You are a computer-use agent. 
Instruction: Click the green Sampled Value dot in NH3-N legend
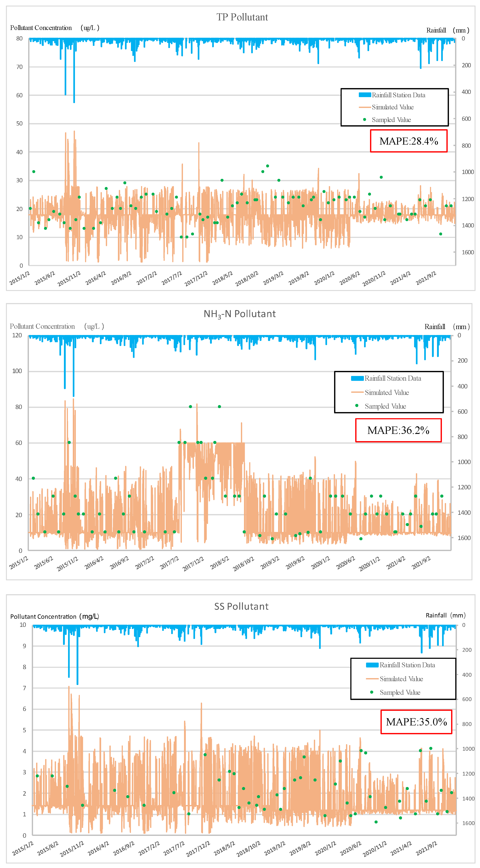[357, 406]
